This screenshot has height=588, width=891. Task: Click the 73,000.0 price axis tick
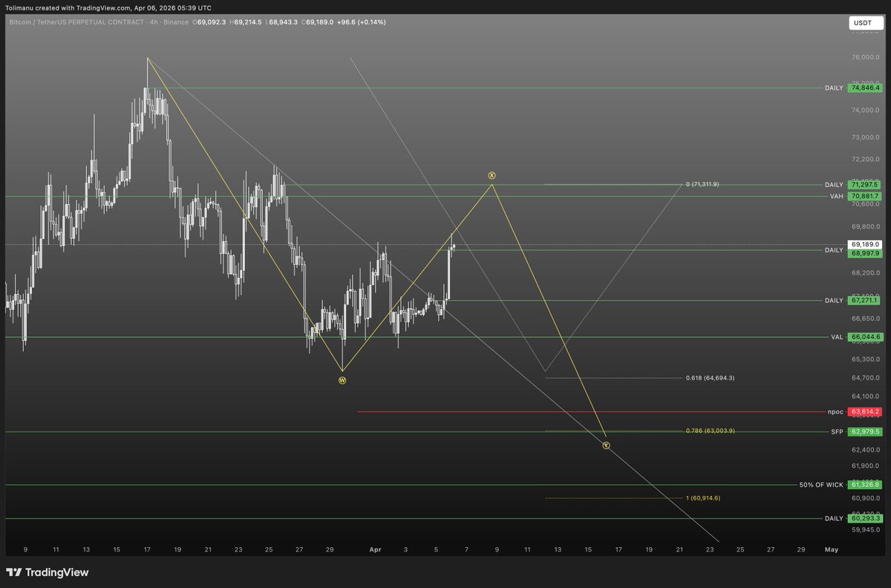[866, 137]
